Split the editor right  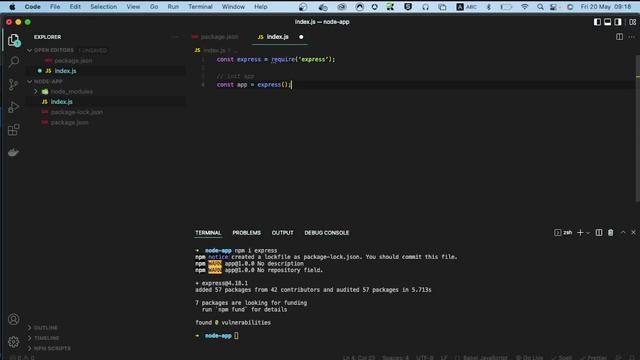tap(619, 37)
